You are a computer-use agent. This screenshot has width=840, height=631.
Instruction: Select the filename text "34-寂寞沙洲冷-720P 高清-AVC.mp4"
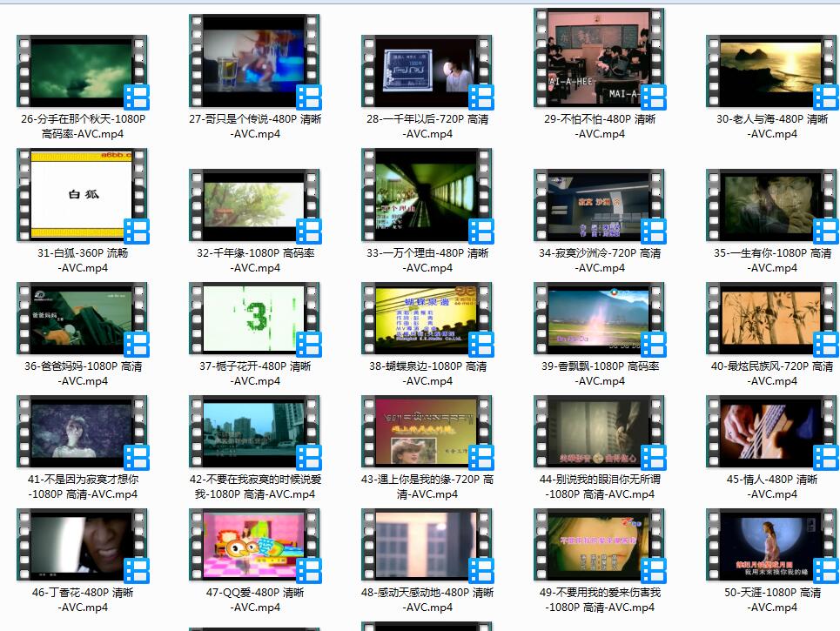600,260
